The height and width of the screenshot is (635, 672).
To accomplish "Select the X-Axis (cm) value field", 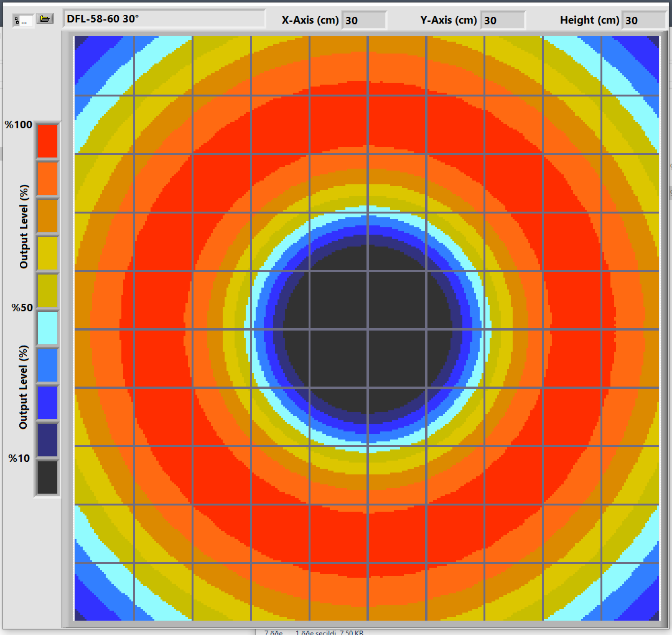I will point(363,21).
